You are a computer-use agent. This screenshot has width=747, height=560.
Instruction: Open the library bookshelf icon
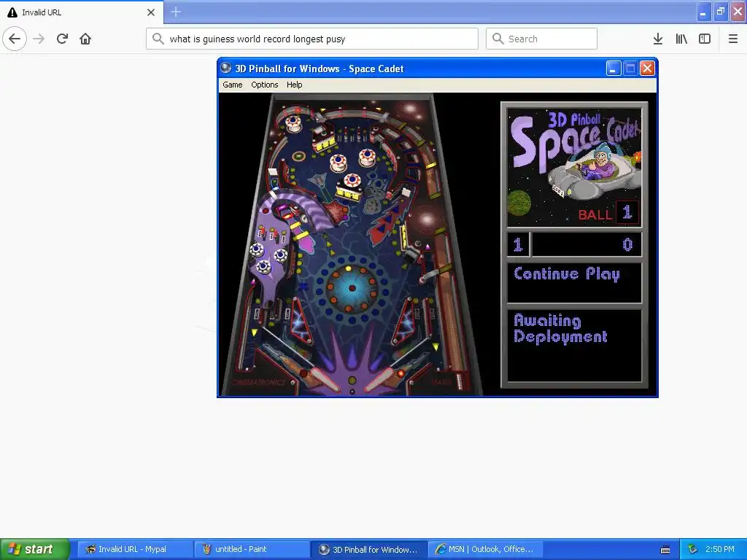pos(681,39)
